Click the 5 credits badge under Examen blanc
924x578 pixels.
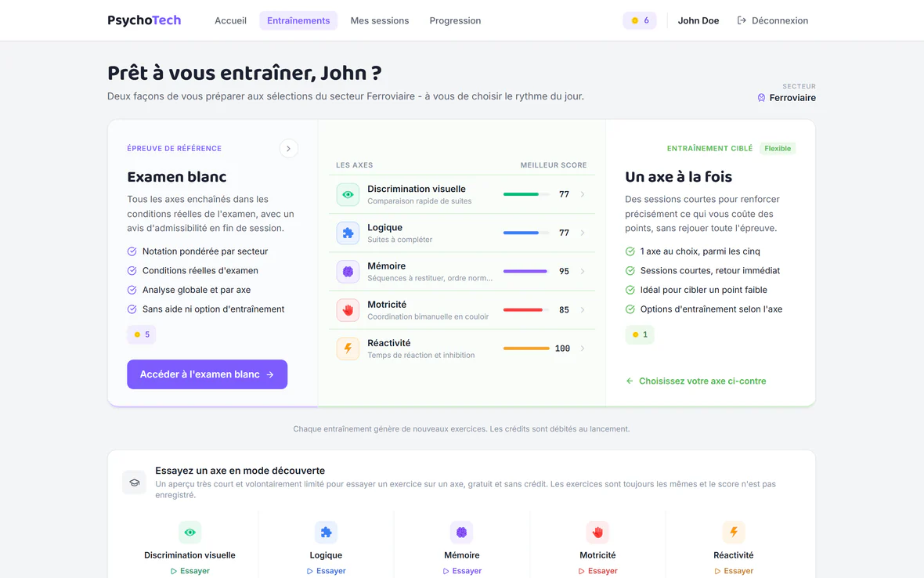[x=142, y=334]
